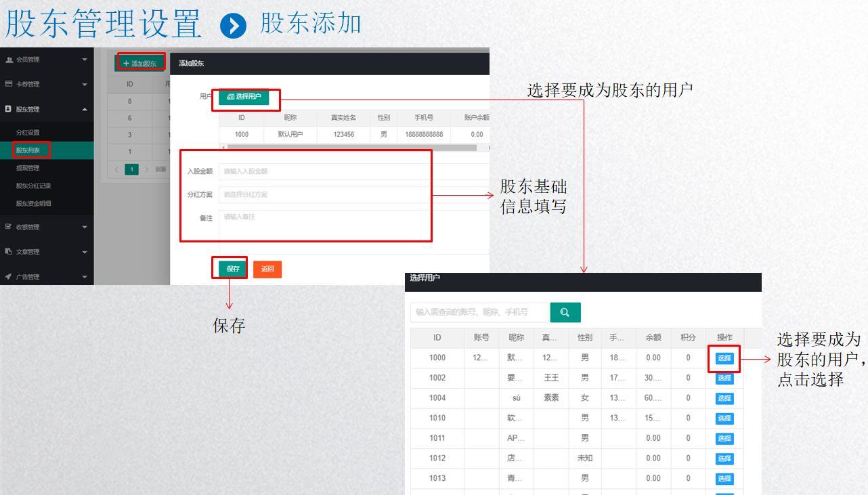Click the previous-page arrow in pagination
The height and width of the screenshot is (495, 868).
[x=116, y=169]
